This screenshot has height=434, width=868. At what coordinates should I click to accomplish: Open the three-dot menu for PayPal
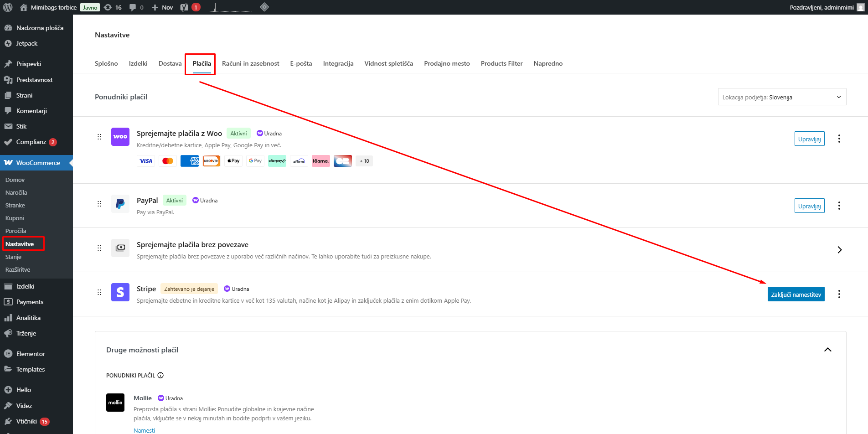pyautogui.click(x=839, y=206)
